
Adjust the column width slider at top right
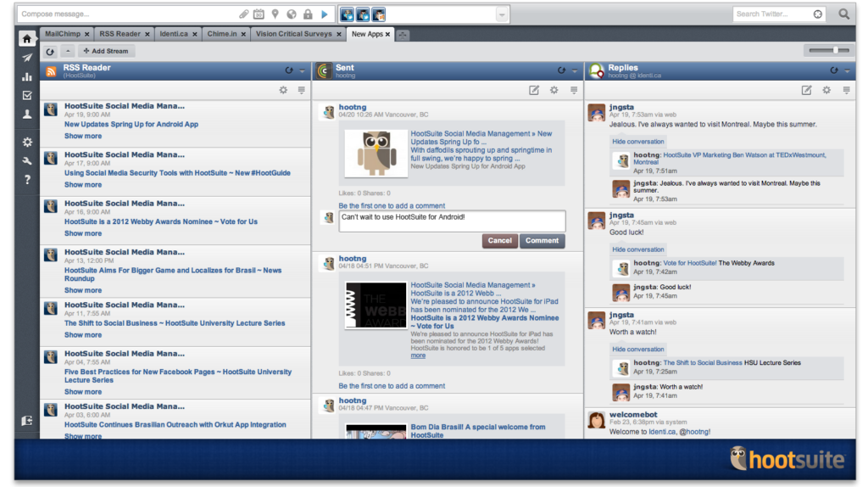[x=829, y=51]
